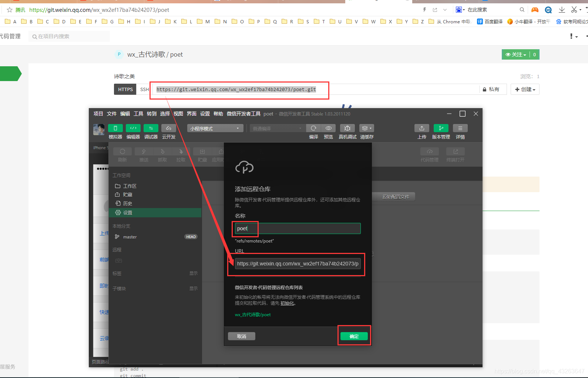This screenshot has height=378, width=588.
Task: Show the 标签 tags section
Action: coord(194,273)
